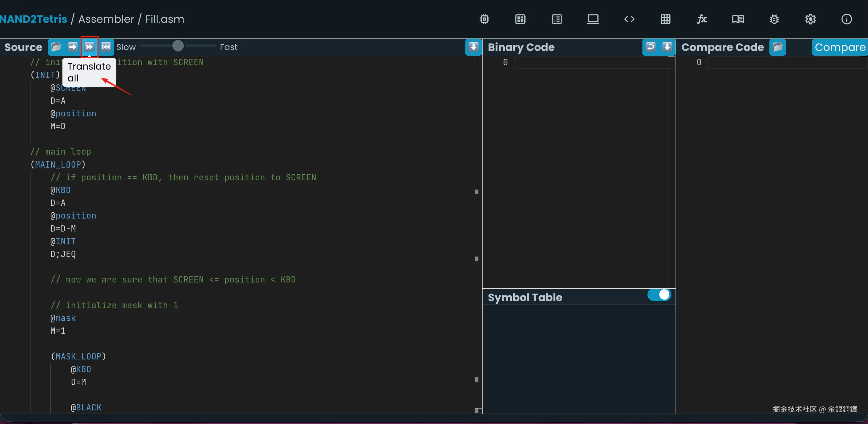
Task: Click the single-step translate arrow button
Action: point(73,47)
